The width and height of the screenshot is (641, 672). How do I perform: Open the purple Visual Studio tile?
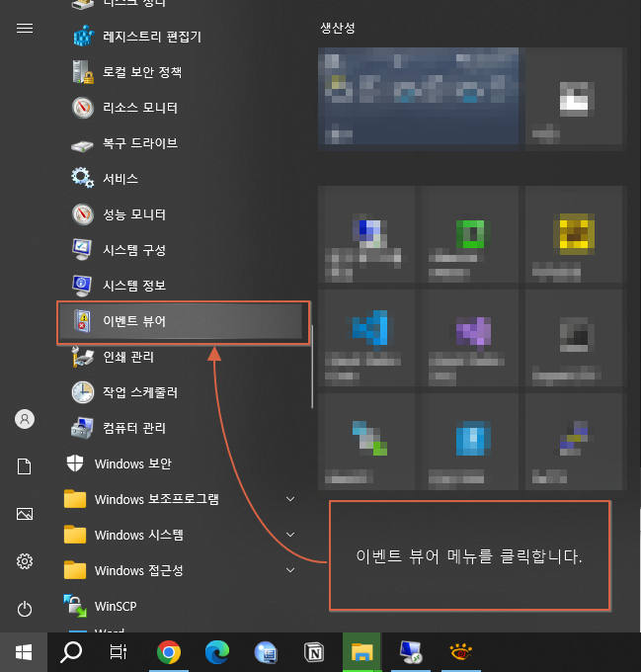[470, 338]
